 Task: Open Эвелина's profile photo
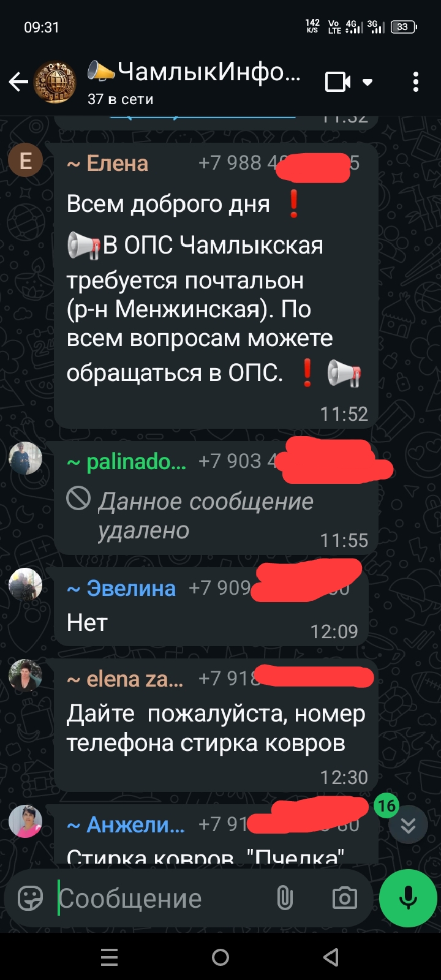26,584
